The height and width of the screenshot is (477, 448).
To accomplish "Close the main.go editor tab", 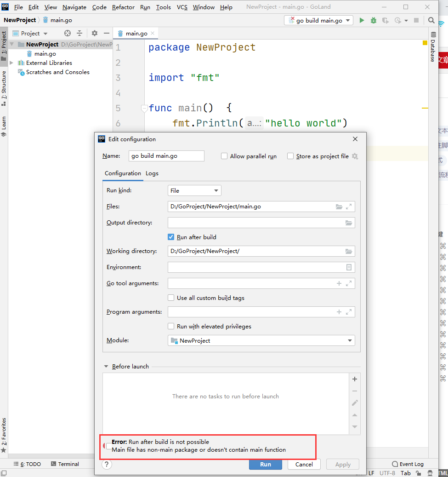I will tap(153, 33).
